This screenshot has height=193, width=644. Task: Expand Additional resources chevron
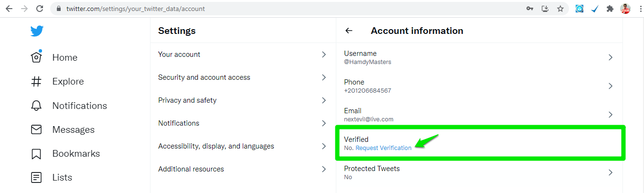coord(324,169)
